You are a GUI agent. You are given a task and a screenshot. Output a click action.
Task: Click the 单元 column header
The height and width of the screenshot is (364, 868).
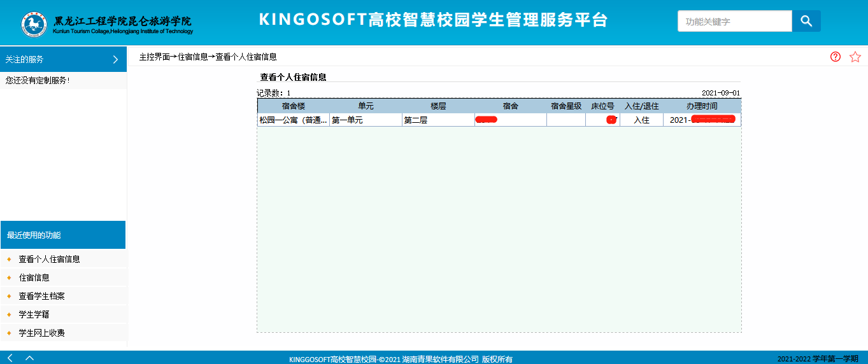[x=366, y=106]
